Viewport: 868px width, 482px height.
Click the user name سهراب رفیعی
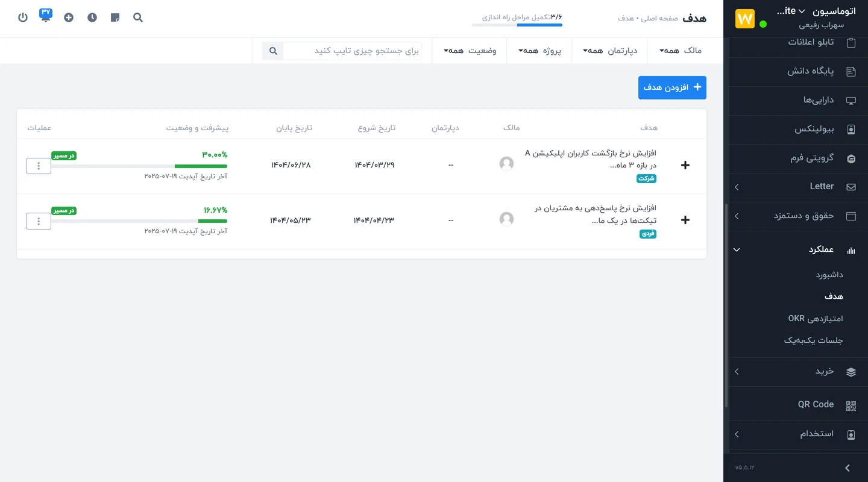point(822,25)
